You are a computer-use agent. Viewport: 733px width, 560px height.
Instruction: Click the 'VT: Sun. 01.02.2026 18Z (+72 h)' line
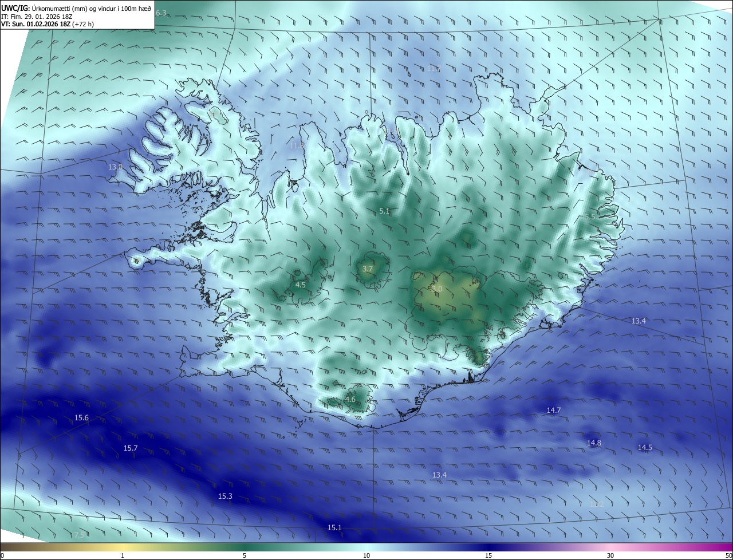coord(48,24)
